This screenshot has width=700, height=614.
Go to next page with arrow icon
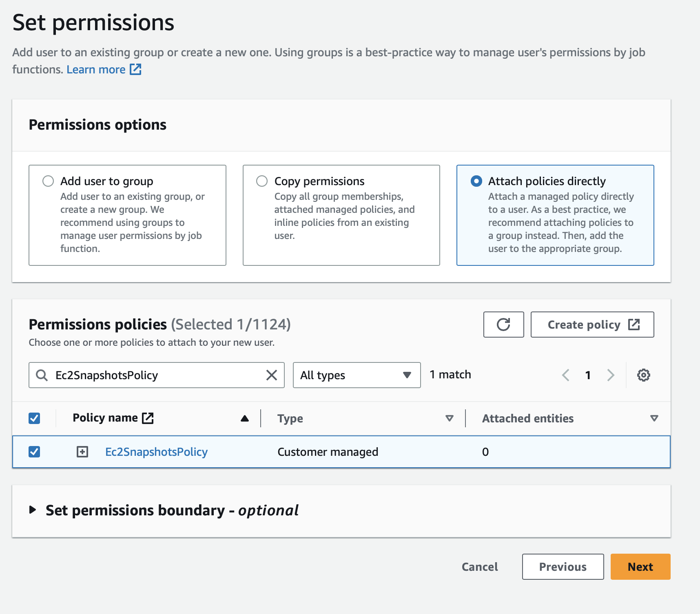click(x=610, y=375)
